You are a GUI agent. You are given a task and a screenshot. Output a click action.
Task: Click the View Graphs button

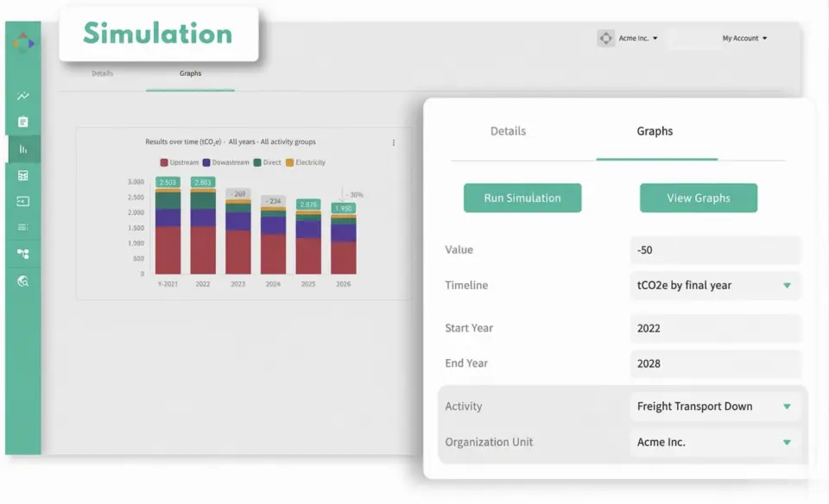698,198
